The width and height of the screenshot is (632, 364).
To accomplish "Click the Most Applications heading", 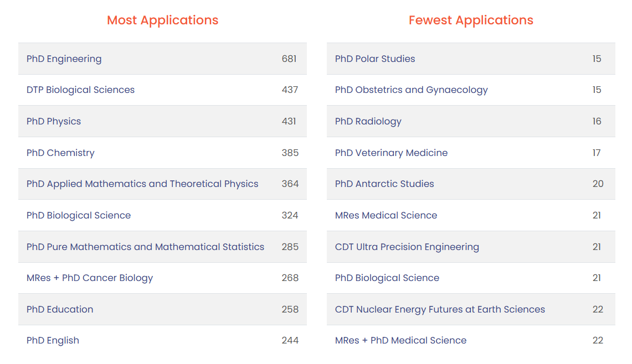I will (x=162, y=20).
